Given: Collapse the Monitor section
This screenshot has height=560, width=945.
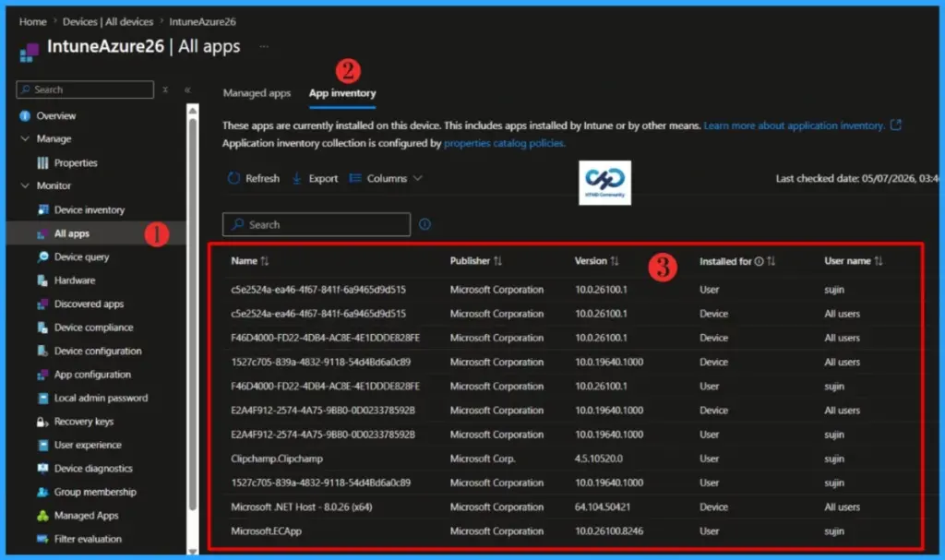Looking at the screenshot, I should pyautogui.click(x=25, y=185).
